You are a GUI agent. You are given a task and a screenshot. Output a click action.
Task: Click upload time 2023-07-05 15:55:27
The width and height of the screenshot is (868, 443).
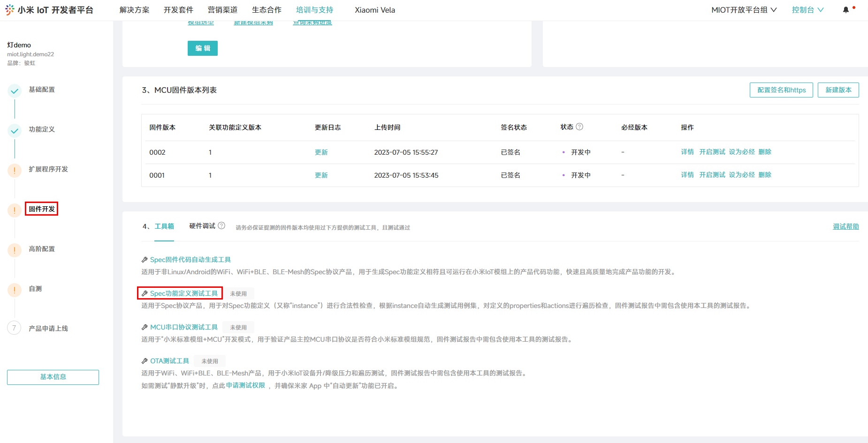(406, 152)
